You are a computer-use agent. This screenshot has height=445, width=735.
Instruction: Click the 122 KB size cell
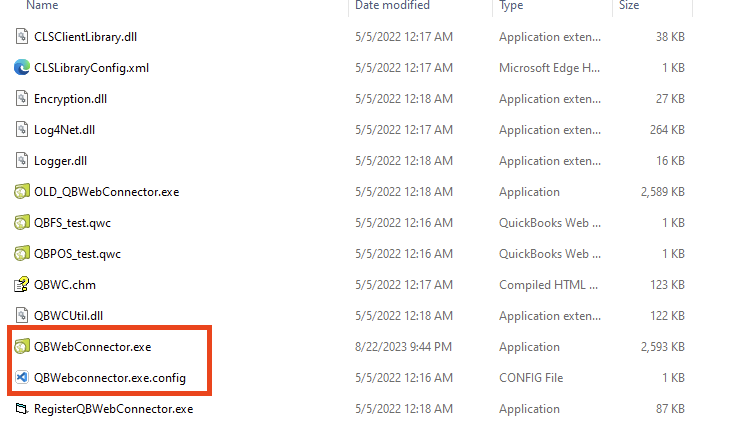pyautogui.click(x=668, y=316)
